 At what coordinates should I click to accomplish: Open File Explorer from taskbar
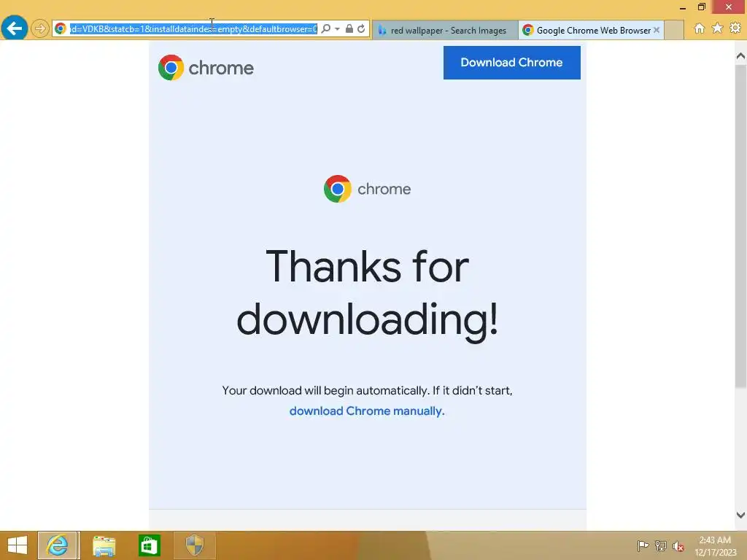point(104,545)
